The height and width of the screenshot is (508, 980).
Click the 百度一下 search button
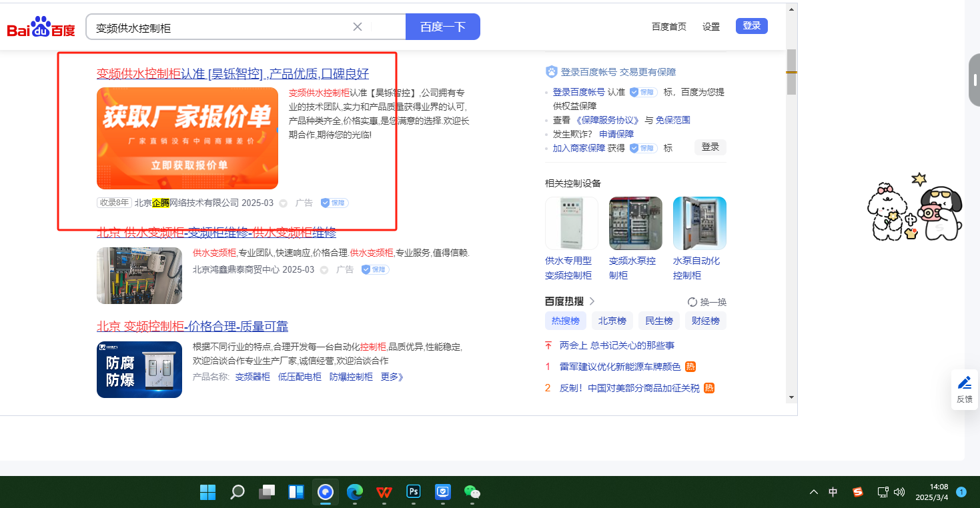point(443,27)
